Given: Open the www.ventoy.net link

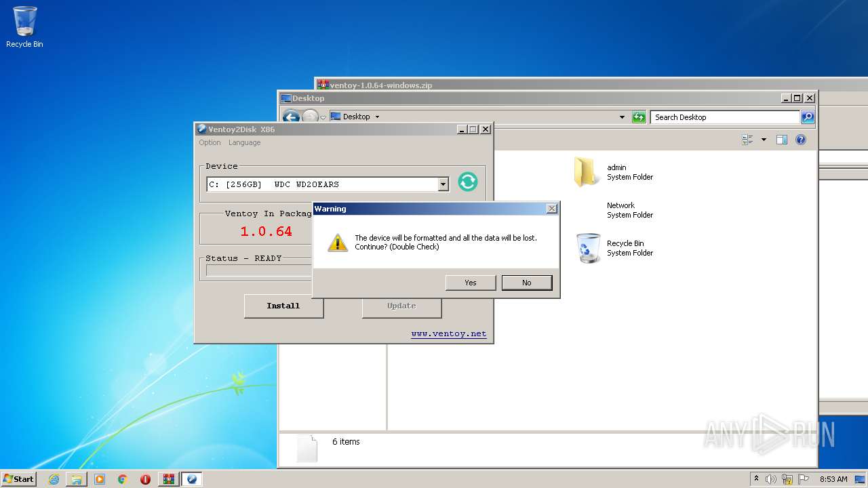Looking at the screenshot, I should [x=449, y=333].
